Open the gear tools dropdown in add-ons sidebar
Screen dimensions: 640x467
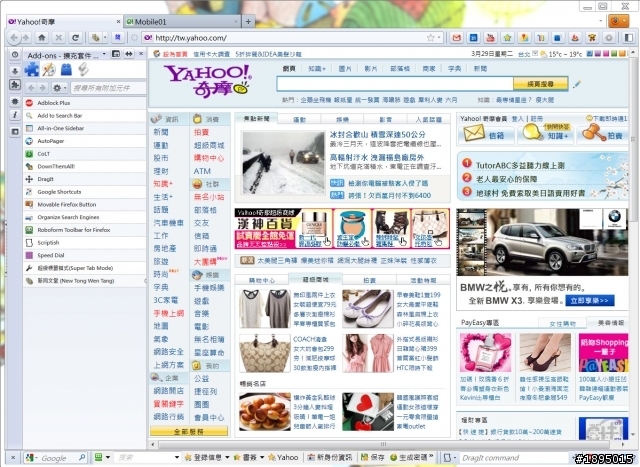(60, 88)
